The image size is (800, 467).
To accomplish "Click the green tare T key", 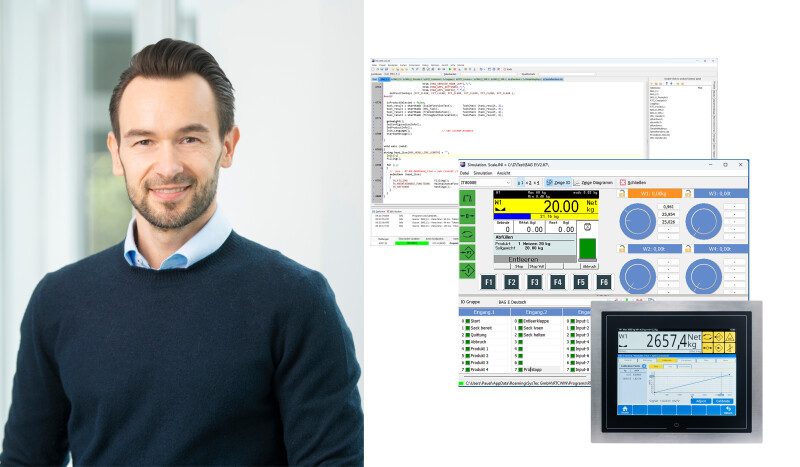I will tap(467, 270).
